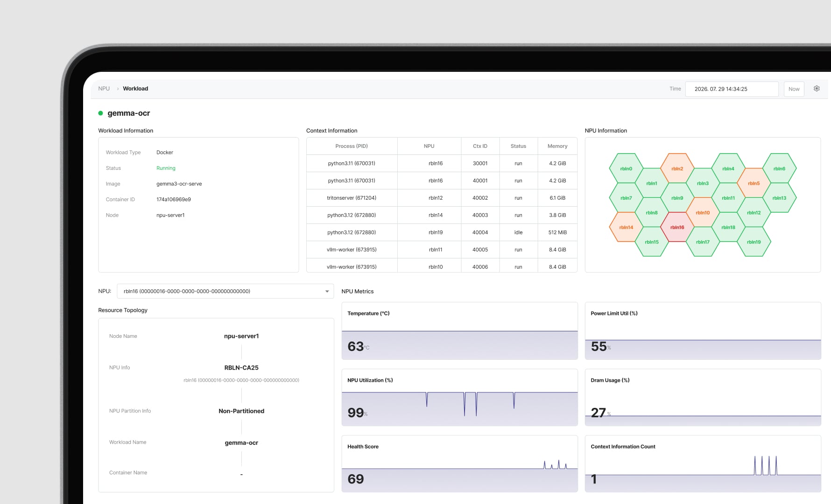This screenshot has width=831, height=504.
Task: Select the rbln3 hexagon
Action: (x=703, y=183)
